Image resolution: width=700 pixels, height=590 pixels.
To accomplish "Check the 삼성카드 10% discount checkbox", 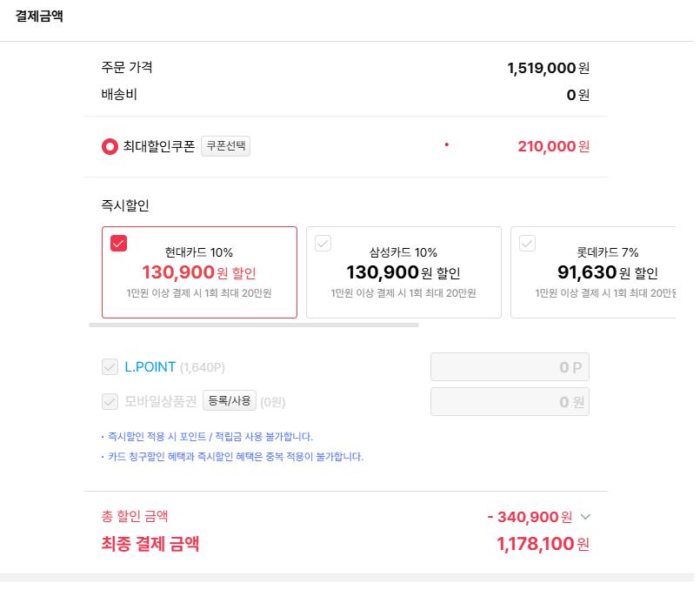I will [323, 244].
